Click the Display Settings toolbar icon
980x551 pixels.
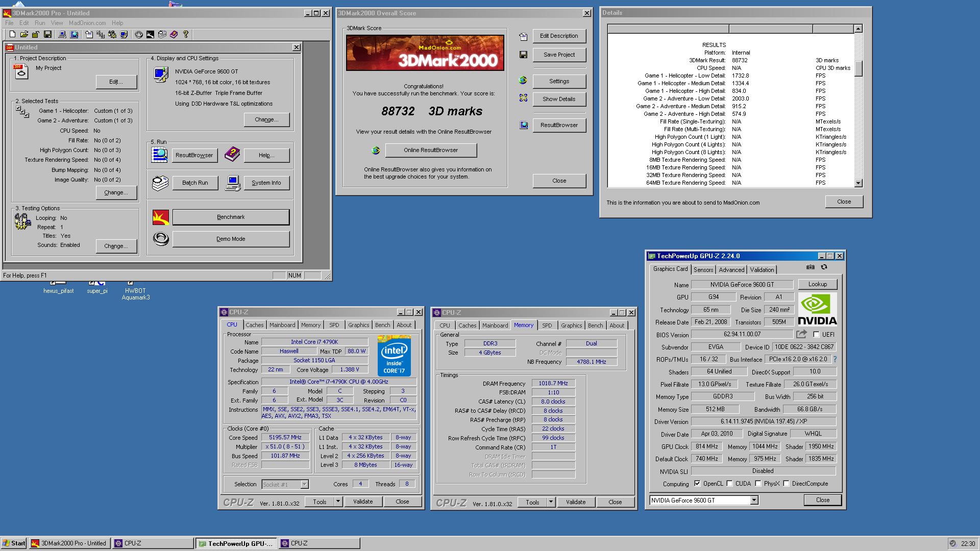[x=124, y=34]
